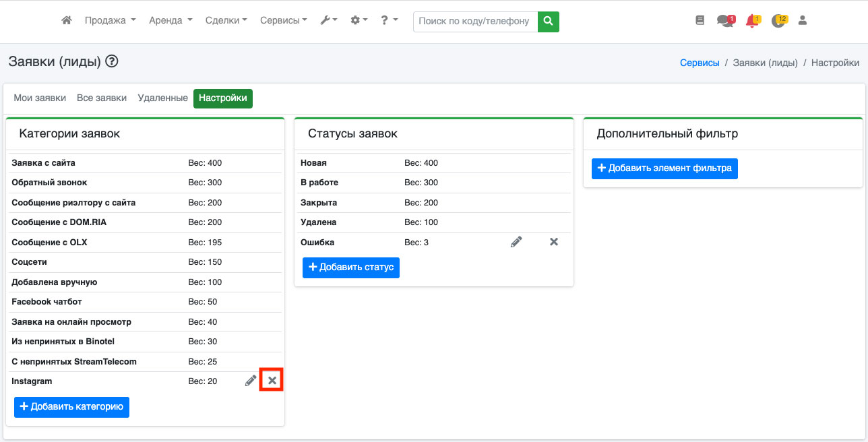Delete the Instagram category
The height and width of the screenshot is (442, 868).
pyautogui.click(x=272, y=381)
